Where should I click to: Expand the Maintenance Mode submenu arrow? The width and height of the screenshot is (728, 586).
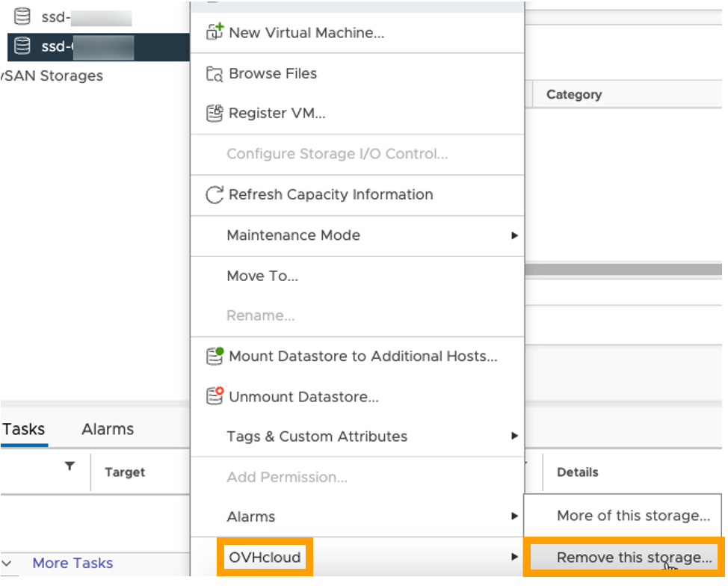[x=514, y=235]
